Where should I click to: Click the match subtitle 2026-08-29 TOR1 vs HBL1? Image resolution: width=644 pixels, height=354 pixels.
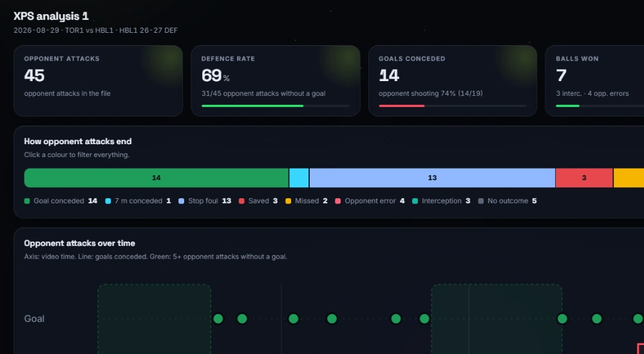click(x=96, y=30)
